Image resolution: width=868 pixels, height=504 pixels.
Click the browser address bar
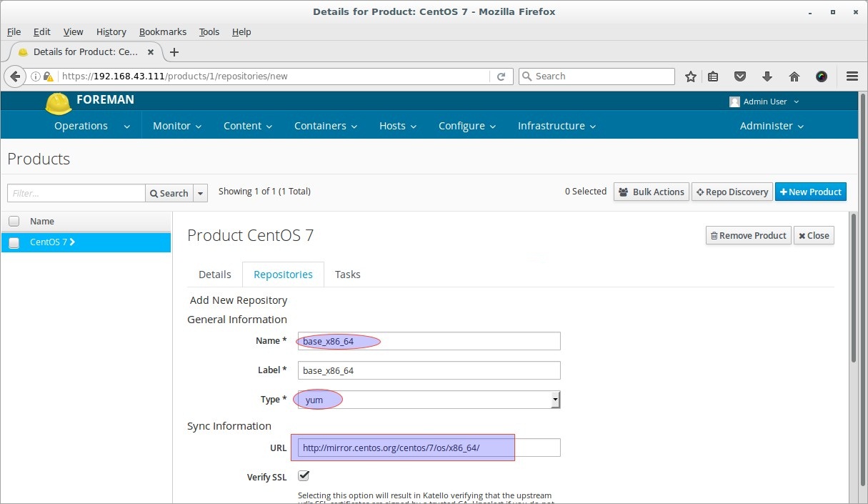coord(274,76)
